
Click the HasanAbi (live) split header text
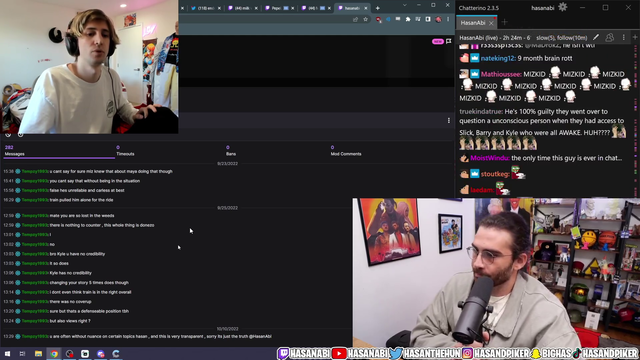[495, 38]
